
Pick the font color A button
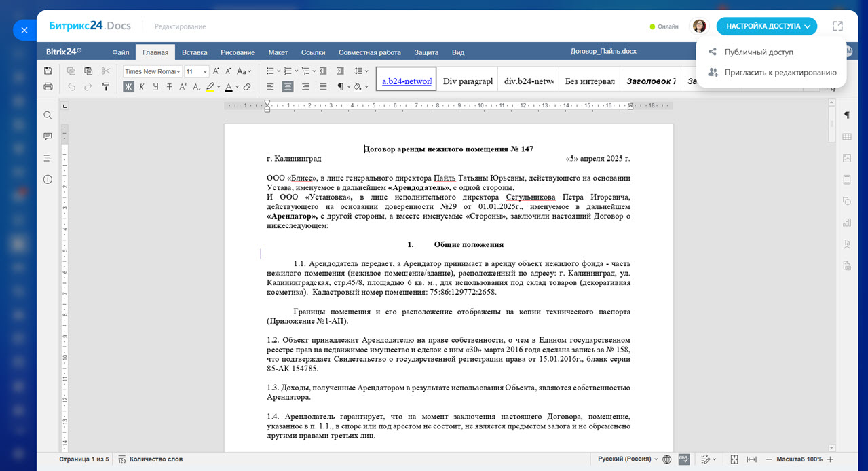point(229,86)
